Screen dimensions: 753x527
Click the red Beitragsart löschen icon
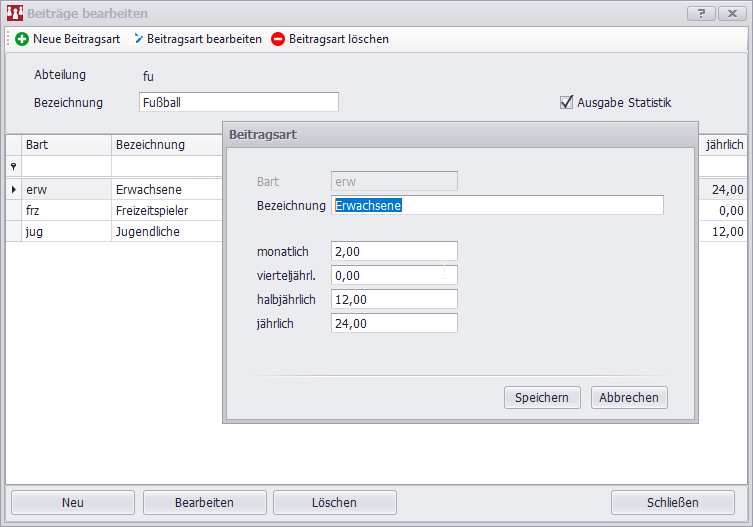pyautogui.click(x=278, y=39)
